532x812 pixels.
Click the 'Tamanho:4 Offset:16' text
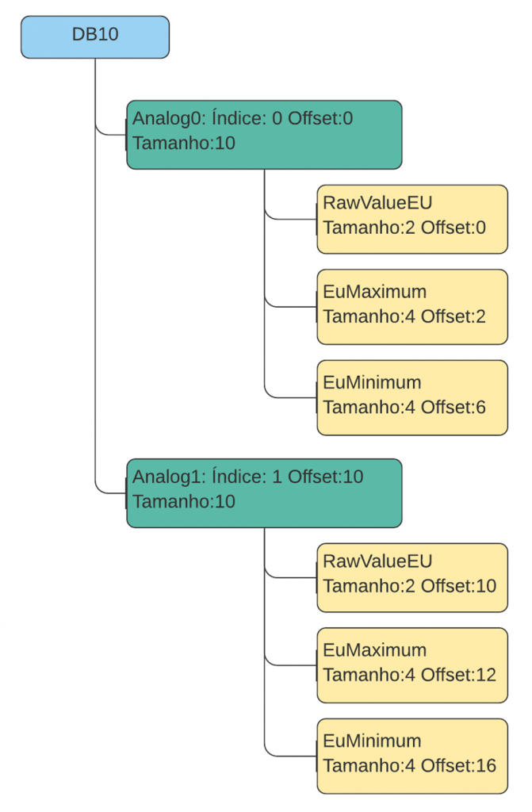(409, 766)
